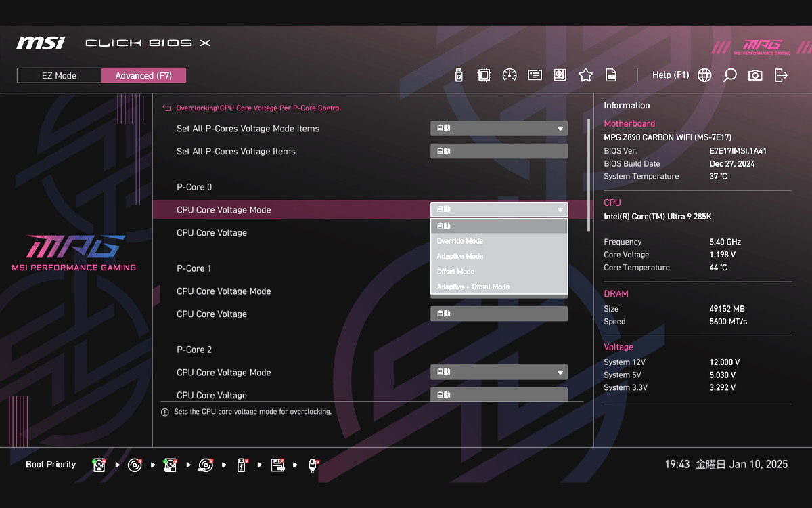Image resolution: width=812 pixels, height=508 pixels.
Task: Open Set All P-Cores Voltage Mode Items dropdown
Action: pos(499,129)
